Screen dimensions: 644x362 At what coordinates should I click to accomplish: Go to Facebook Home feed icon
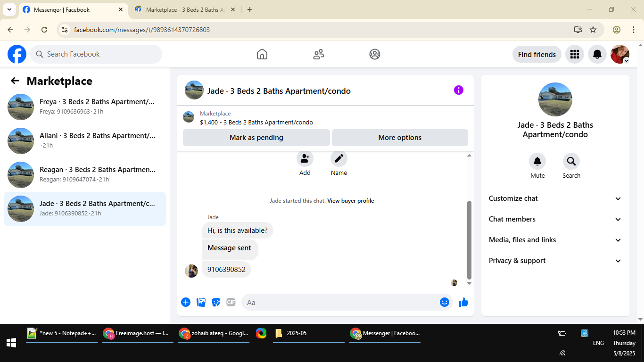pyautogui.click(x=262, y=54)
